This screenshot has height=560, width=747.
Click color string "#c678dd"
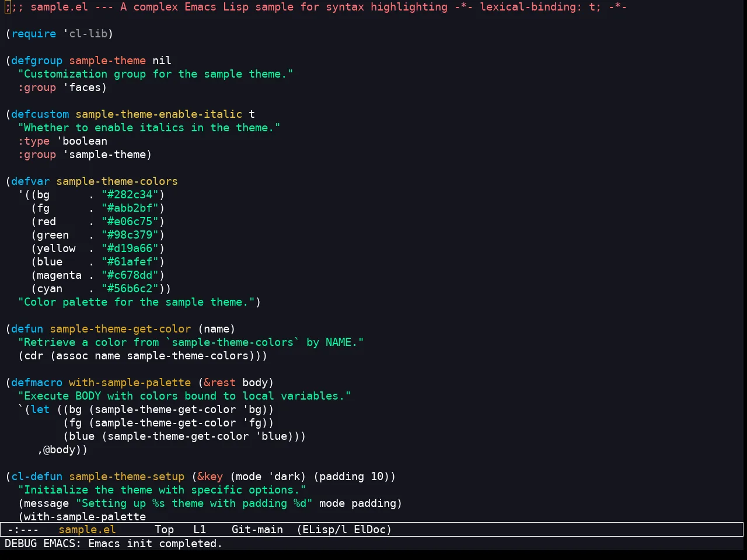coord(130,275)
